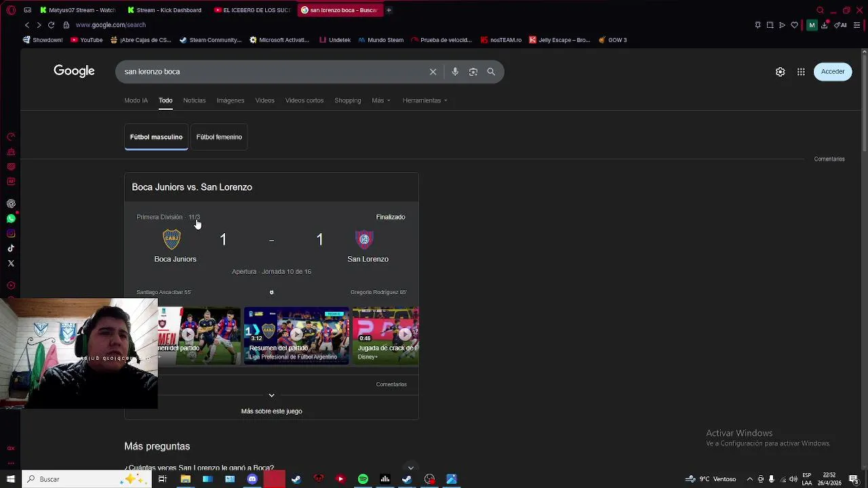This screenshot has height=488, width=868.
Task: Click the address bar URL
Action: pyautogui.click(x=111, y=25)
